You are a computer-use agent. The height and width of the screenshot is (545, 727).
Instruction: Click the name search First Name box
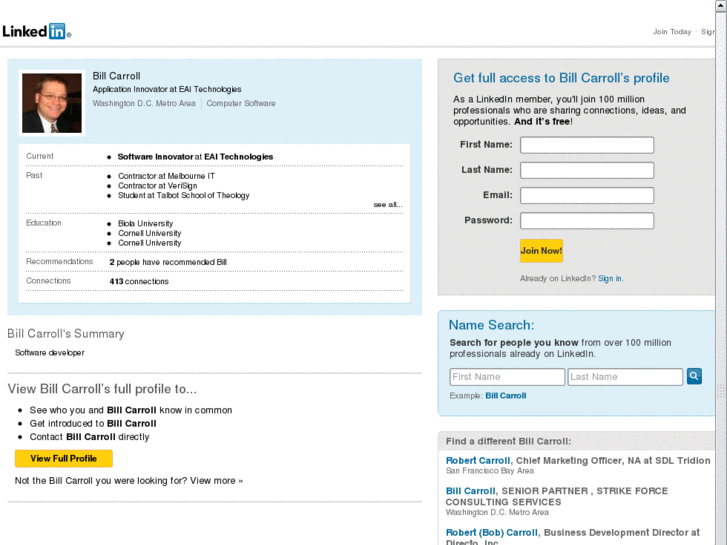[507, 377]
